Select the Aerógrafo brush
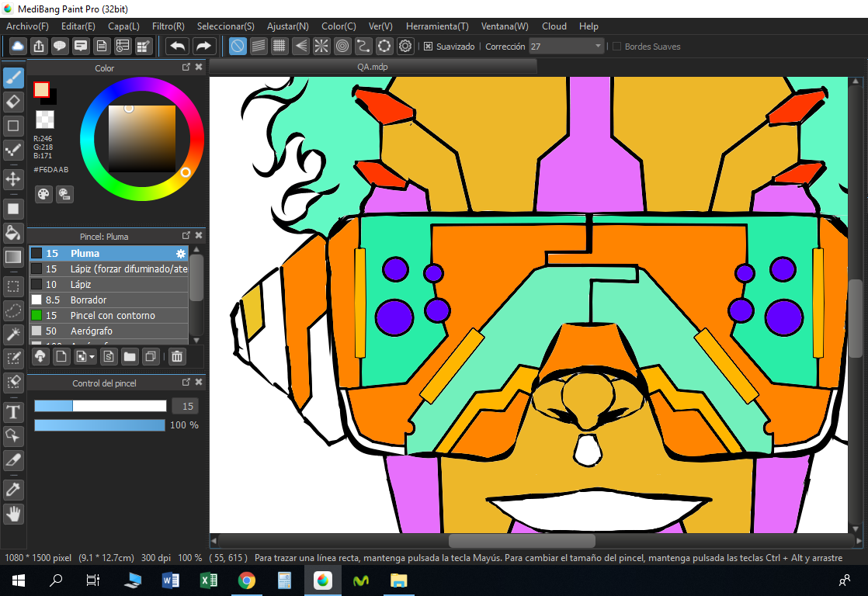Image resolution: width=868 pixels, height=596 pixels. [109, 331]
